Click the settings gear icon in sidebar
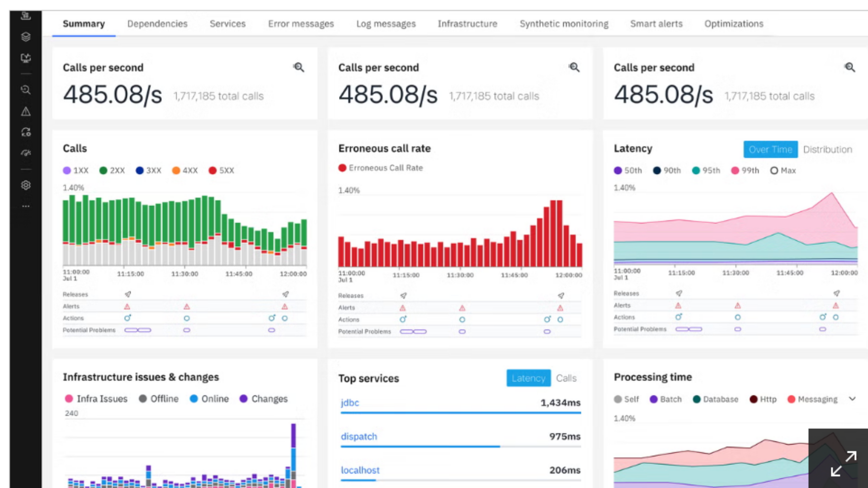 click(26, 185)
